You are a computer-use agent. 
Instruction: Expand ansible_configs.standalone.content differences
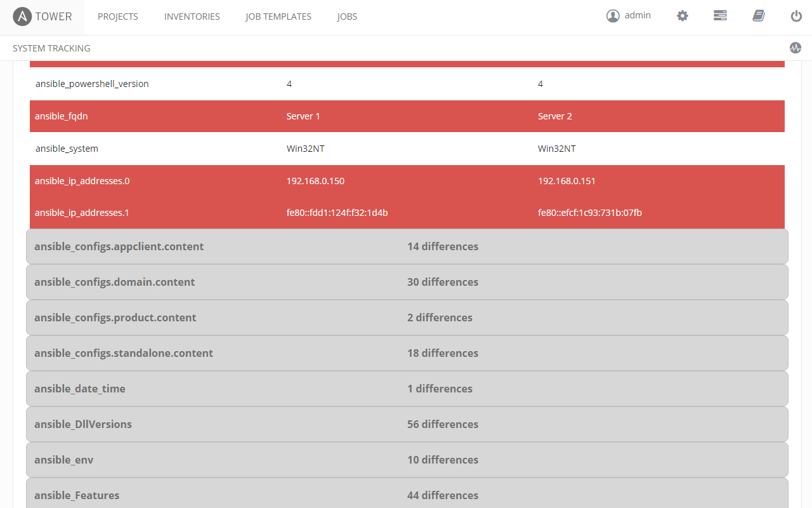pos(406,353)
